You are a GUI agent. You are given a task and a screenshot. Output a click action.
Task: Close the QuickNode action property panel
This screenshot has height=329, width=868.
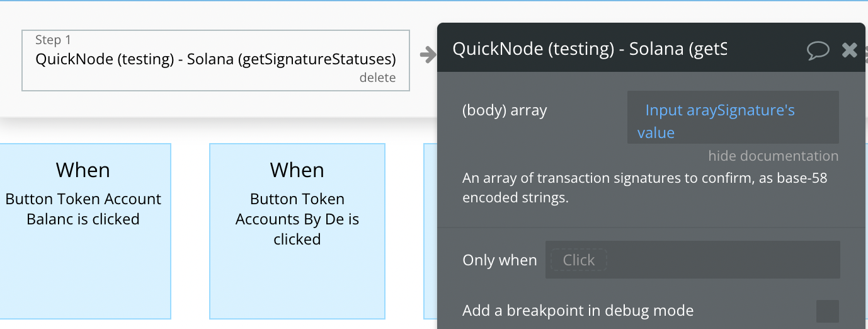point(850,50)
